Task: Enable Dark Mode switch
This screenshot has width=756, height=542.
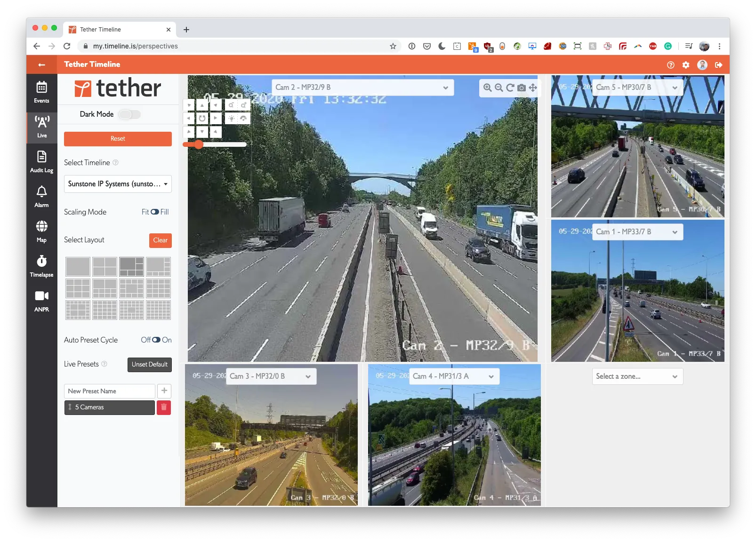Action: tap(129, 114)
